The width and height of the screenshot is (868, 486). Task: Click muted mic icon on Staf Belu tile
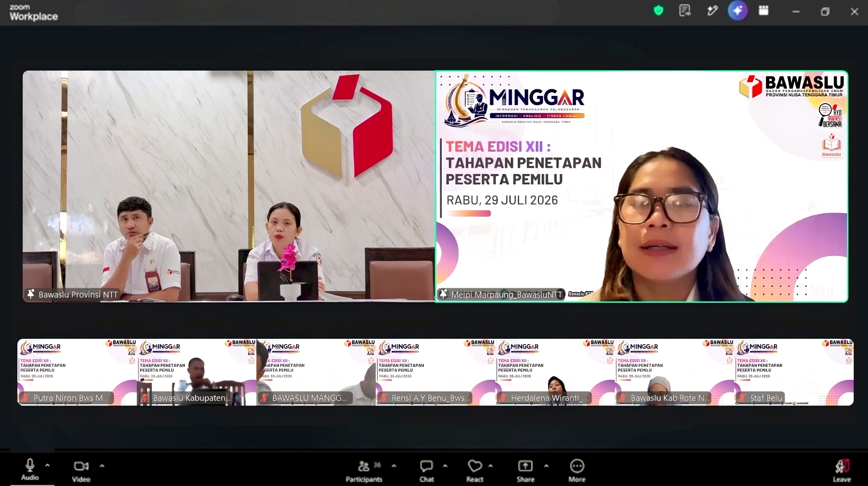pyautogui.click(x=743, y=398)
